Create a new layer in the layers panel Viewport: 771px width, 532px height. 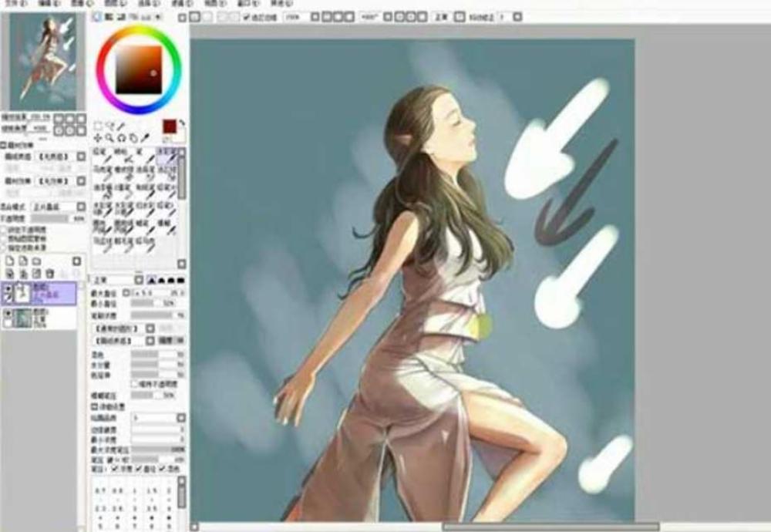[x=8, y=261]
